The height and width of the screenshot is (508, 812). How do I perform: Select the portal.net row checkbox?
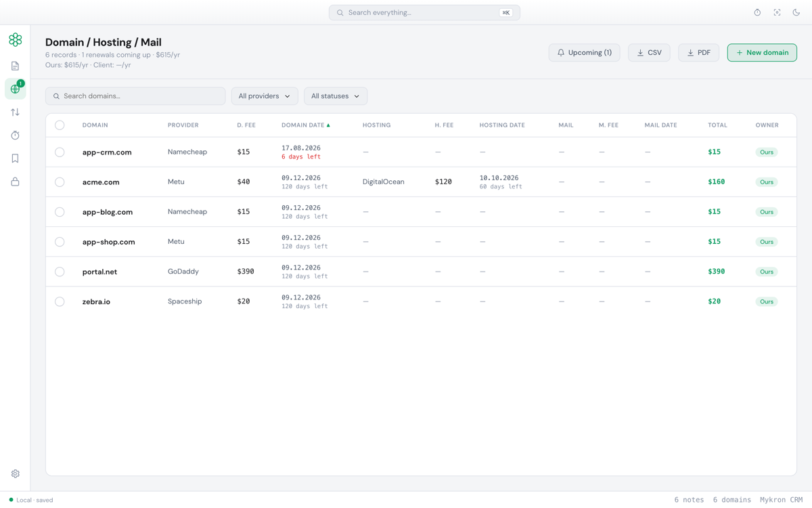pos(60,272)
